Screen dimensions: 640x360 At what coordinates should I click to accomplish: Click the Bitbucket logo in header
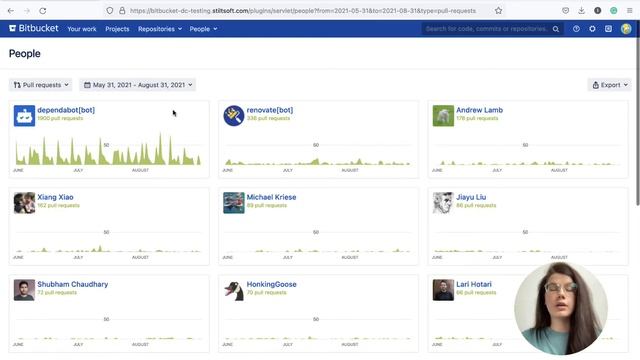(34, 28)
